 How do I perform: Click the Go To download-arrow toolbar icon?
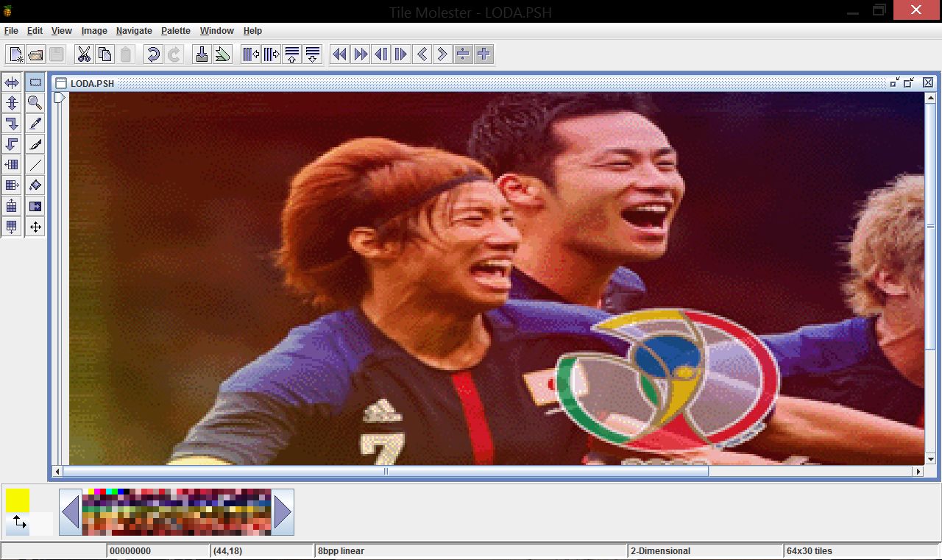pyautogui.click(x=201, y=54)
